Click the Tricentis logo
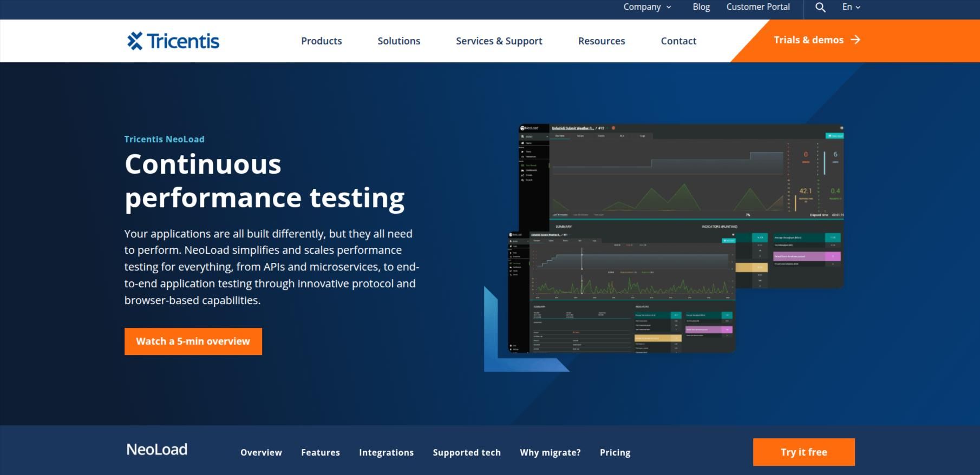Viewport: 980px width, 475px height. click(x=173, y=41)
